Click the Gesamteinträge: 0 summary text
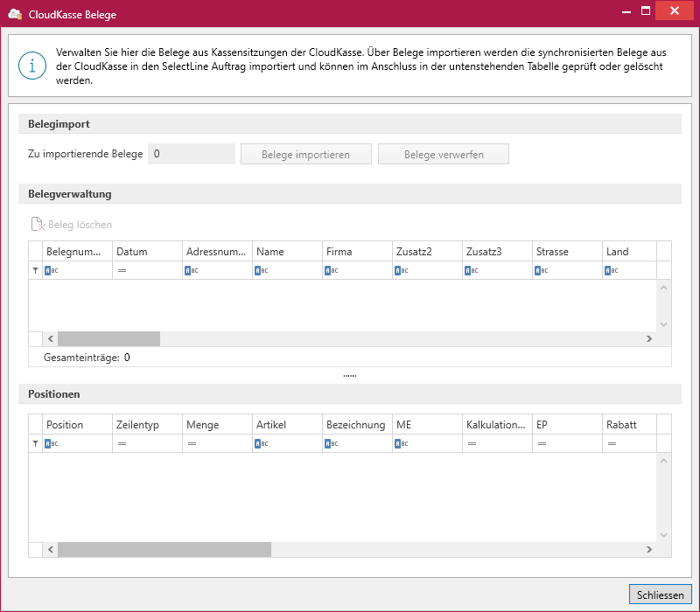The height and width of the screenshot is (612, 700). [87, 358]
